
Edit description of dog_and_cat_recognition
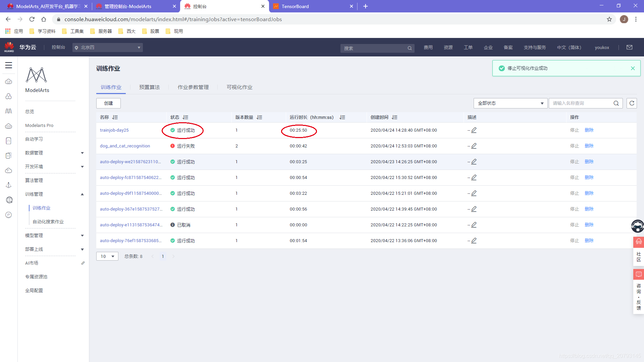(x=474, y=146)
